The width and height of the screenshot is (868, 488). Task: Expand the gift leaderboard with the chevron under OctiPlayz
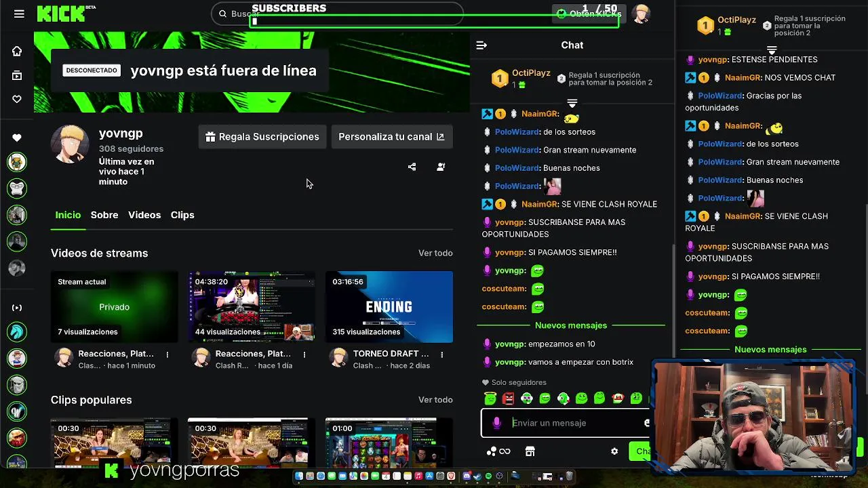coord(572,104)
